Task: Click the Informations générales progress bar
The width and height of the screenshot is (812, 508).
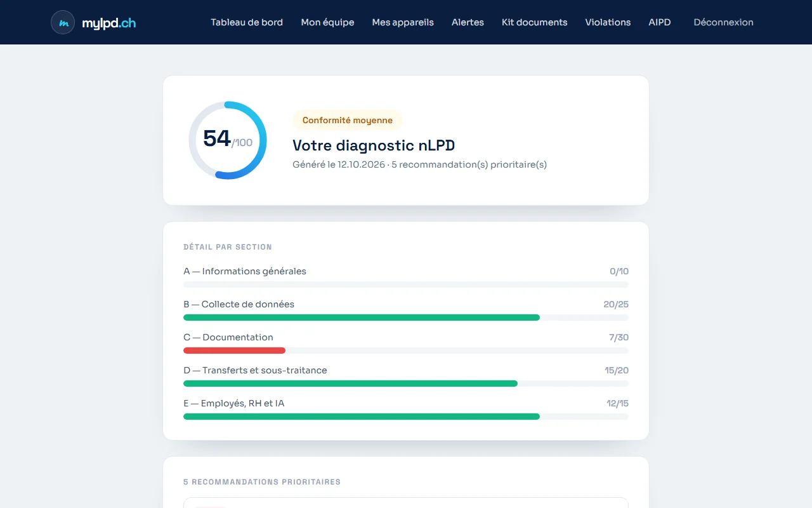Action: (x=406, y=284)
